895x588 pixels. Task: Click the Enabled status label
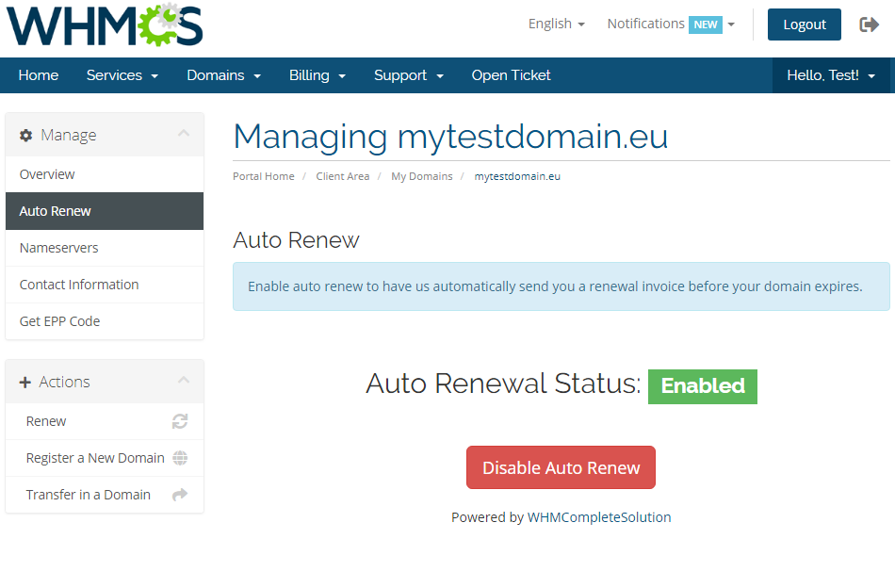click(x=703, y=386)
